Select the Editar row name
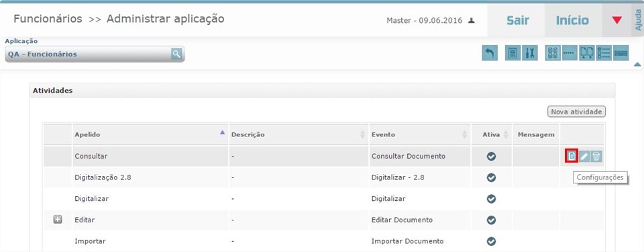The width and height of the screenshot is (644, 252). pos(85,220)
